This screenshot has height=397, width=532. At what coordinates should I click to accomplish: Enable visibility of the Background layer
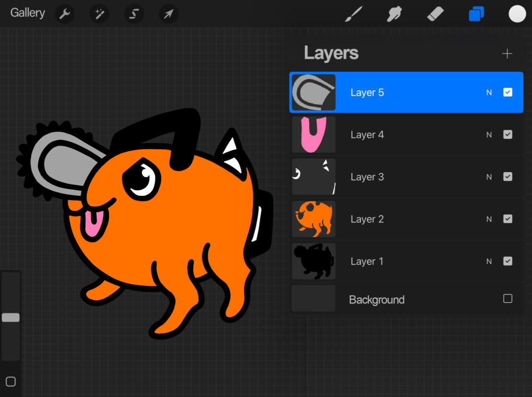tap(508, 299)
